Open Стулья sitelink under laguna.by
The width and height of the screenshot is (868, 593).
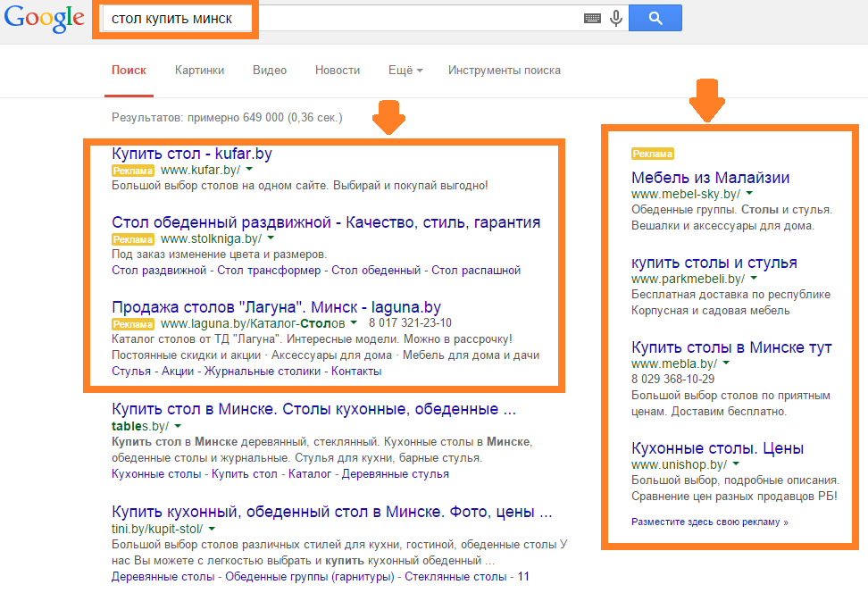point(130,371)
